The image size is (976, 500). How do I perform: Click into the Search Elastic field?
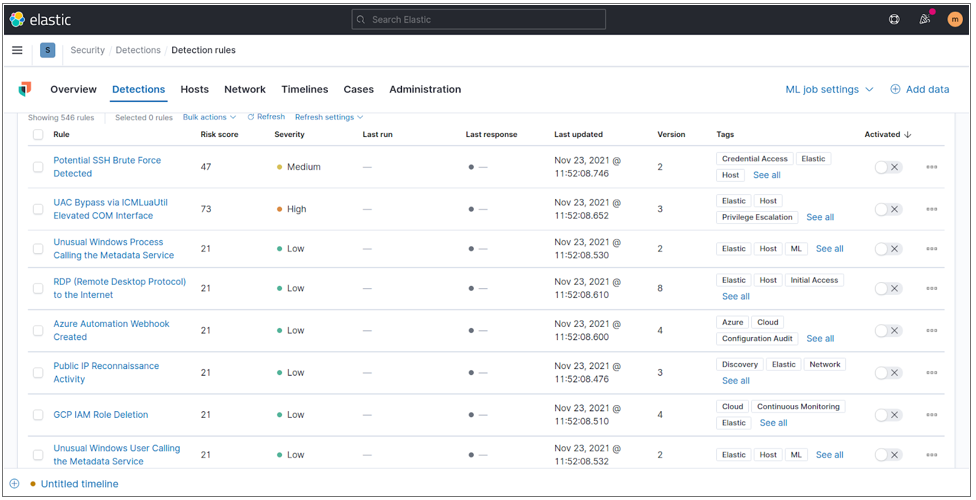pos(479,19)
